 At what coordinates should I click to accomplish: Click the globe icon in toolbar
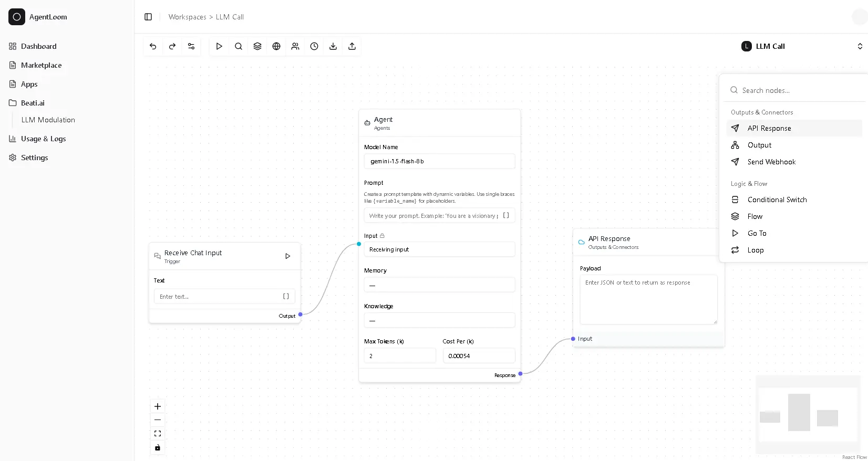[x=276, y=46]
